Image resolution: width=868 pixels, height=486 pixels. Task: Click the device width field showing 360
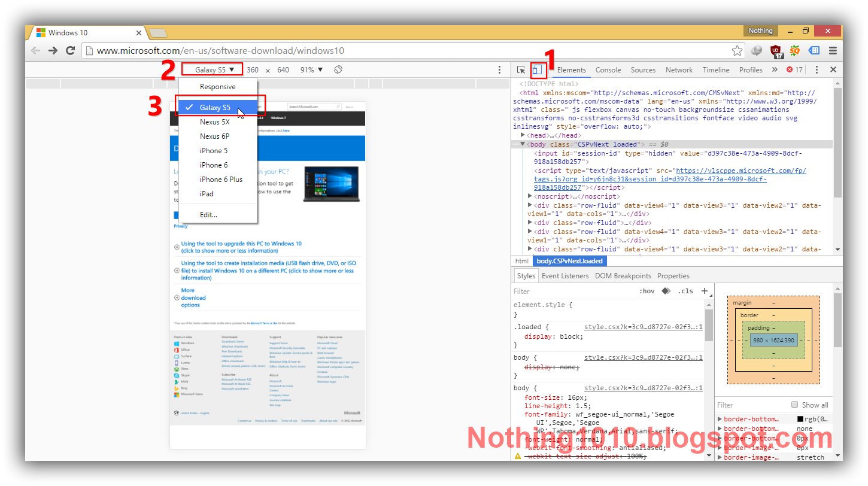coord(253,70)
